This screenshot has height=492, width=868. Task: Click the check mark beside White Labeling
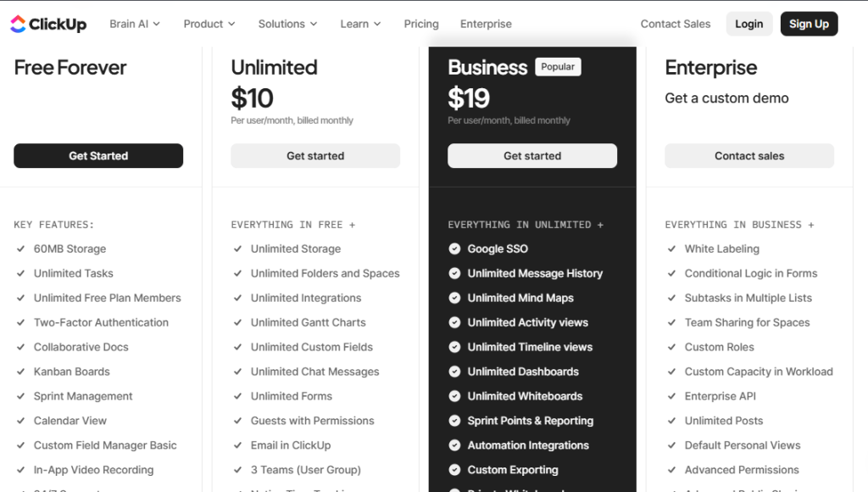(x=671, y=249)
